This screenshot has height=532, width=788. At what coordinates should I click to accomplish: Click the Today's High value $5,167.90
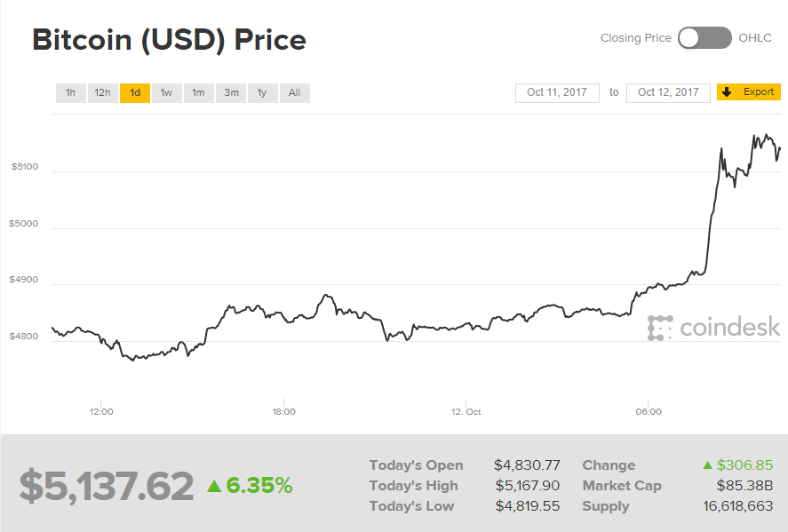coord(527,485)
